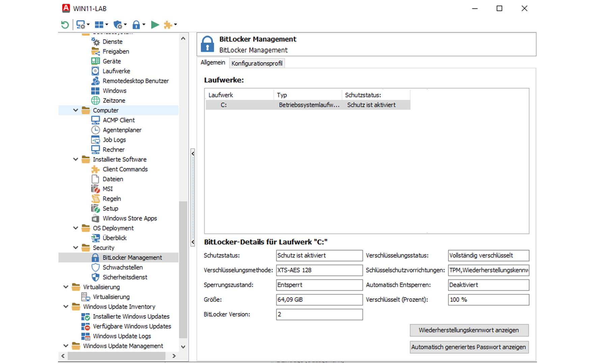Select the Geräte icon in tree
The height and width of the screenshot is (364, 595).
click(x=96, y=61)
